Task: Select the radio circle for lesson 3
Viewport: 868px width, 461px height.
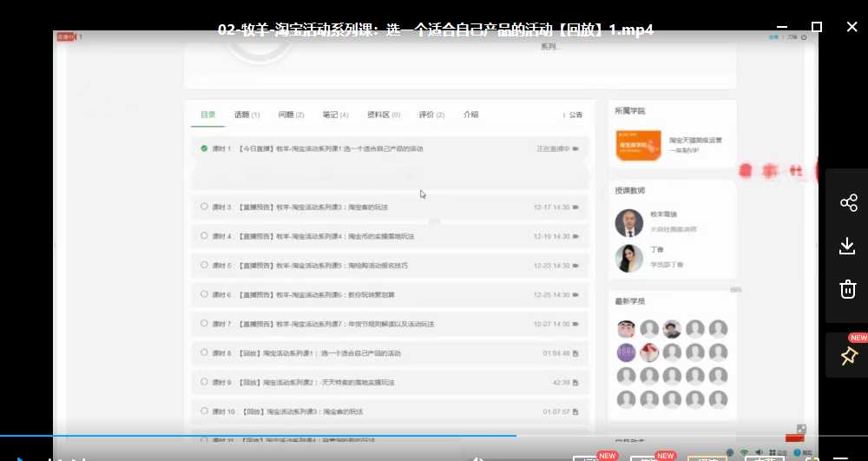Action: tap(204, 207)
